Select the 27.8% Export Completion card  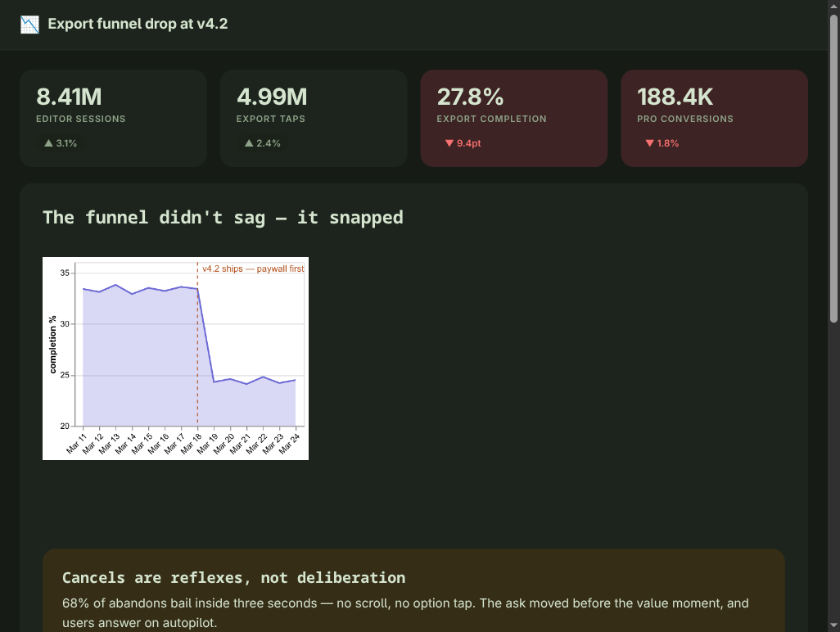click(514, 119)
